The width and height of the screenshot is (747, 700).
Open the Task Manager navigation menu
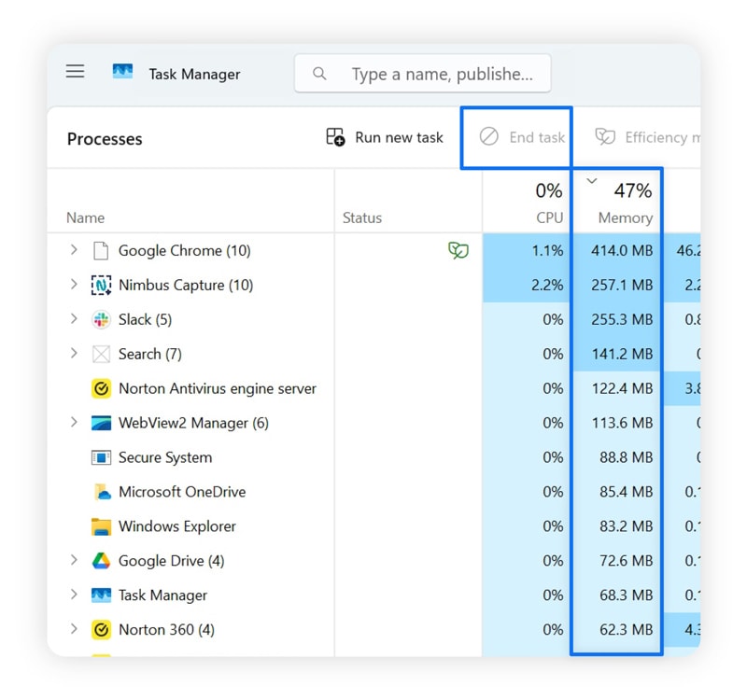point(75,71)
